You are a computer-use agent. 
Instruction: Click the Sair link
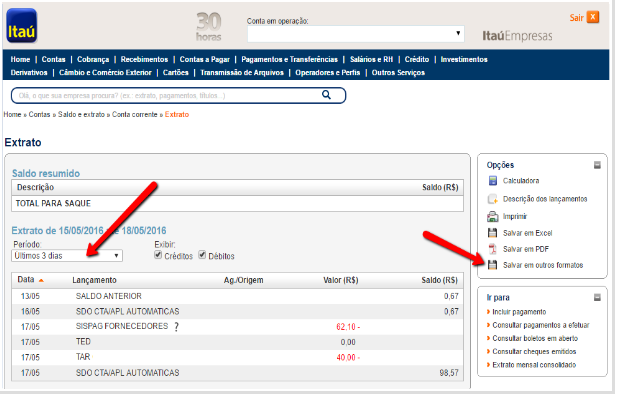pyautogui.click(x=576, y=18)
